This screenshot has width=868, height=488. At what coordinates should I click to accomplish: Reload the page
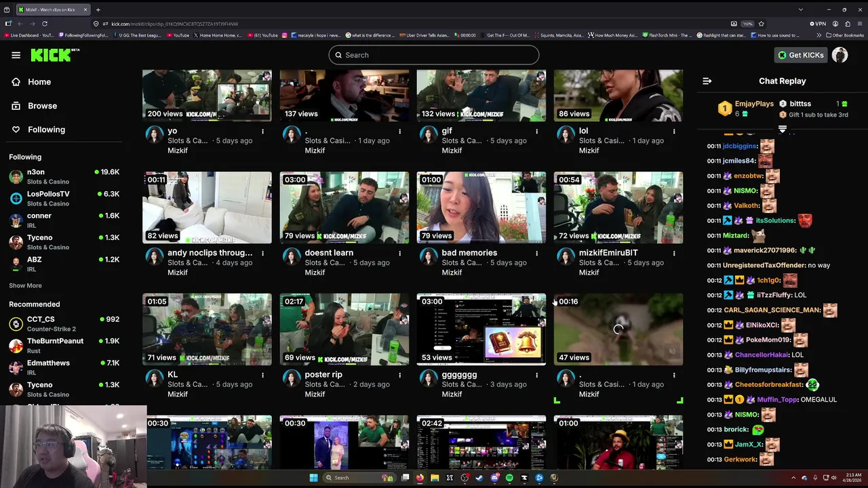(45, 24)
